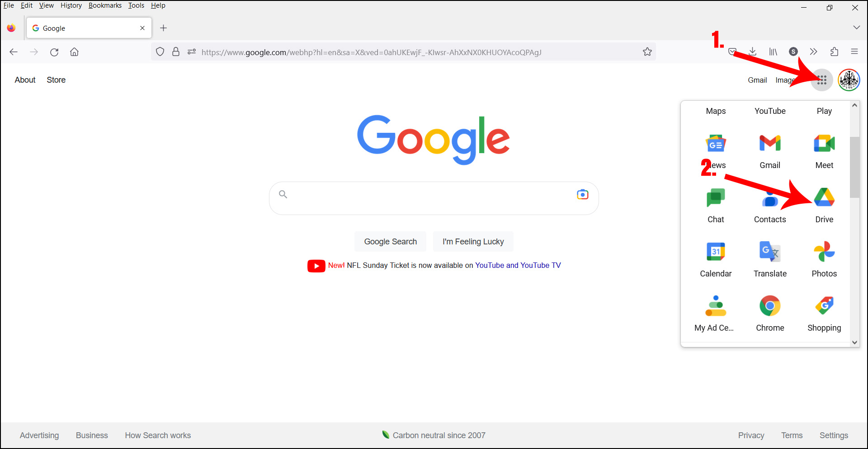The image size is (868, 449).
Task: Open the Bookmarks menu
Action: (x=105, y=5)
